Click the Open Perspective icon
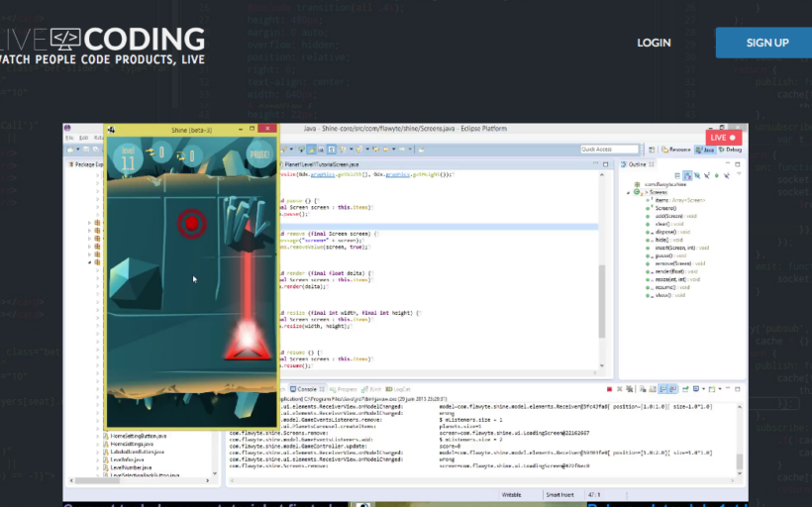 point(652,150)
